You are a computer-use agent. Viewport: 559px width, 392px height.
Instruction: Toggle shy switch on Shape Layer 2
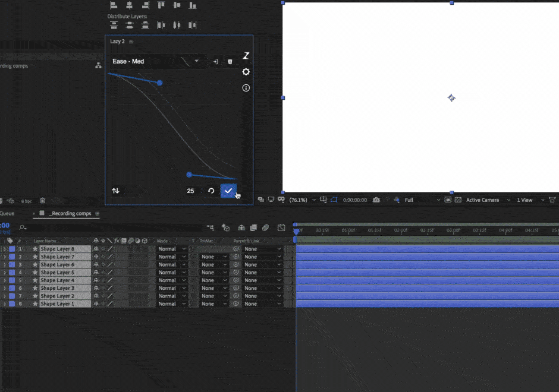click(96, 296)
